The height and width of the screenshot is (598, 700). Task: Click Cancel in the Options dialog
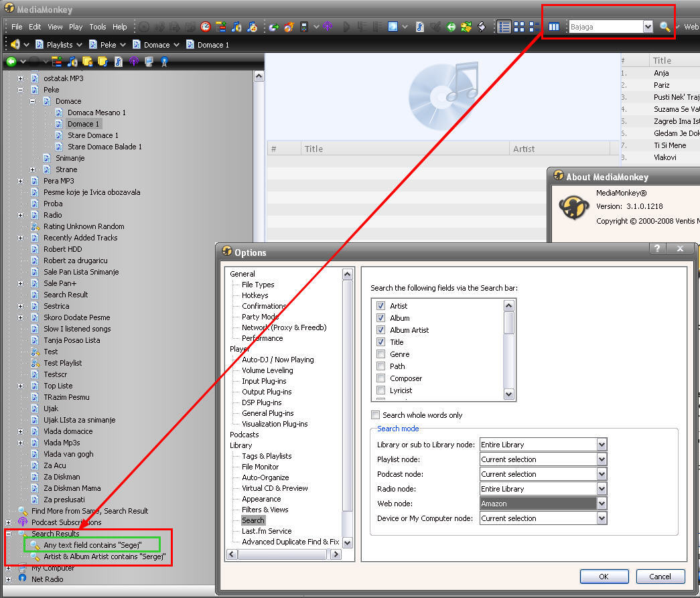point(660,576)
